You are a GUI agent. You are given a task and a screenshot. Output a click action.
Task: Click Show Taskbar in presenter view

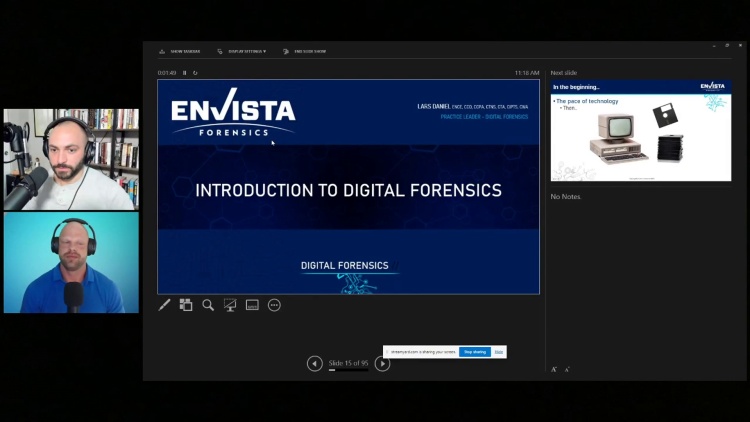(180, 51)
